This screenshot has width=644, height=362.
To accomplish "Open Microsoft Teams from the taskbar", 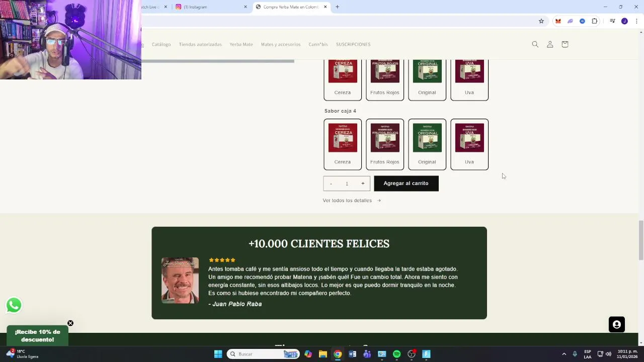I will click(x=367, y=354).
